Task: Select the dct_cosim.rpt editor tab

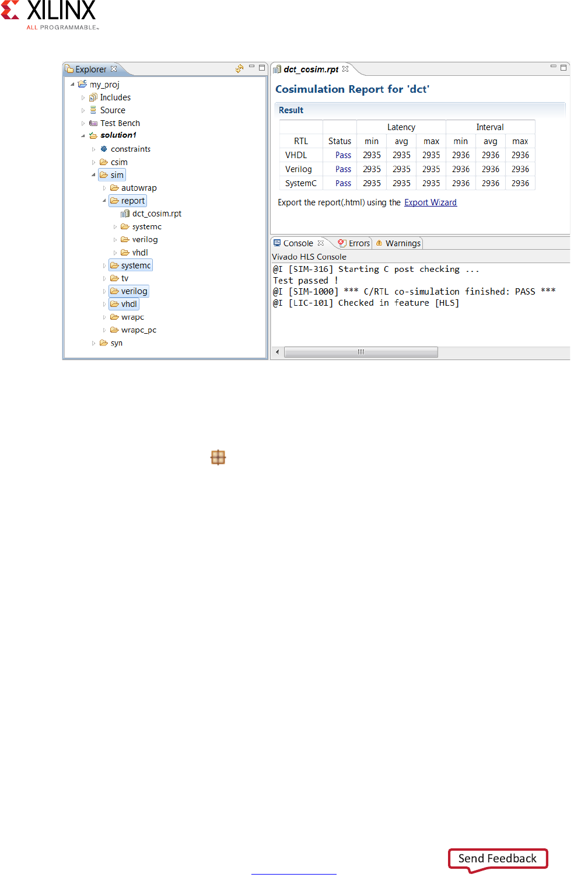Action: point(311,69)
